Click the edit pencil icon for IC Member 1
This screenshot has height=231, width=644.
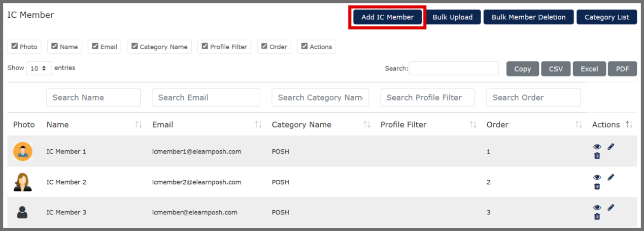pos(611,147)
